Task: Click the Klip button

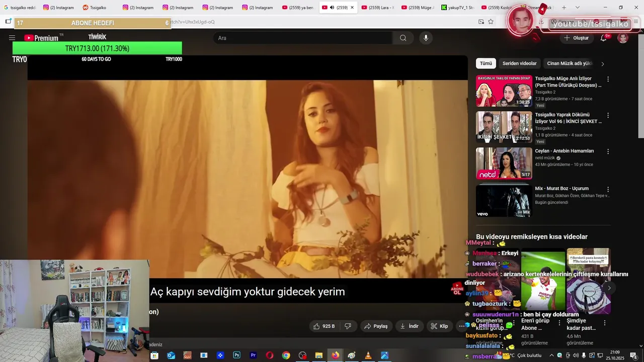Action: [439, 326]
